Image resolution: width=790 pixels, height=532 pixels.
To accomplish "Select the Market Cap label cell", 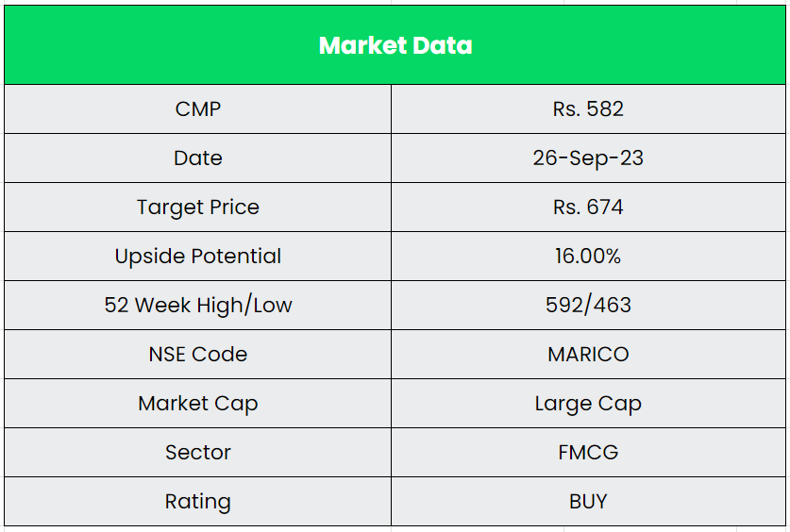I will click(x=198, y=404).
